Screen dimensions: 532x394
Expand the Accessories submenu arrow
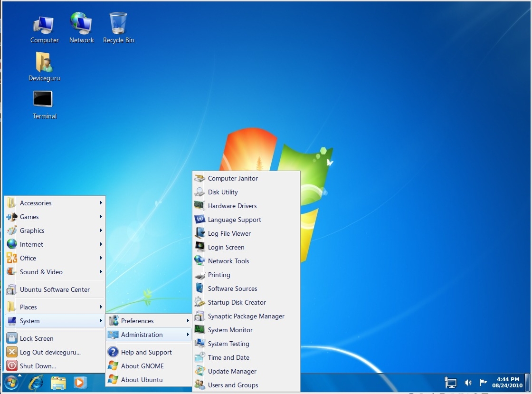pos(101,203)
